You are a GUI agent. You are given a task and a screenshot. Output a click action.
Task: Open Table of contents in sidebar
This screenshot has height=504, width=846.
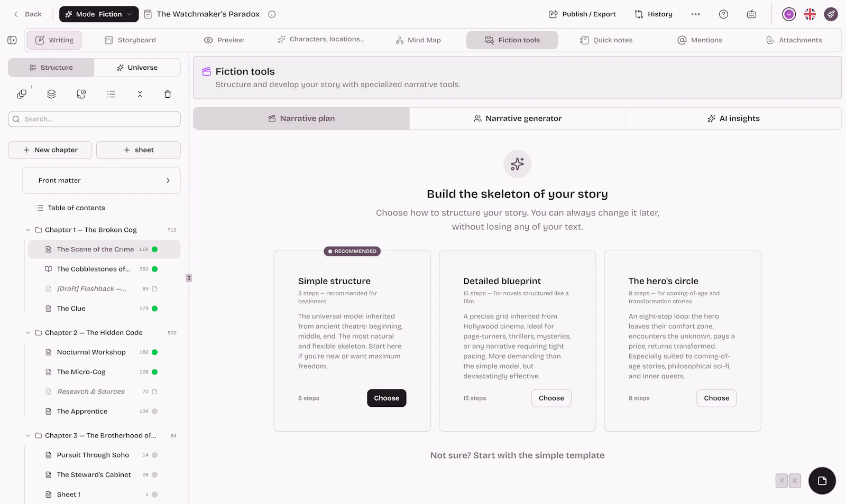click(77, 208)
